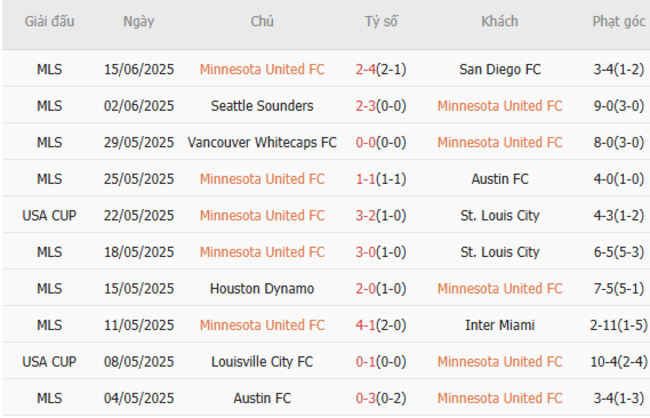Viewport: 650px width, 418px height.
Task: Open the Seattle Sounders team link
Action: click(262, 106)
